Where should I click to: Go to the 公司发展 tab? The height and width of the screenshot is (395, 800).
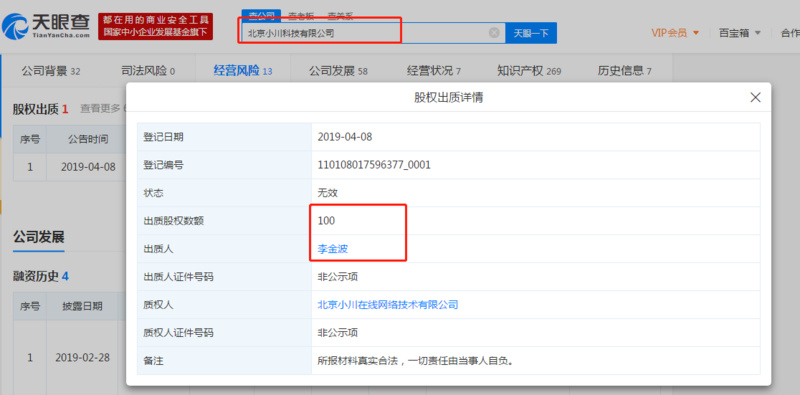pyautogui.click(x=338, y=71)
